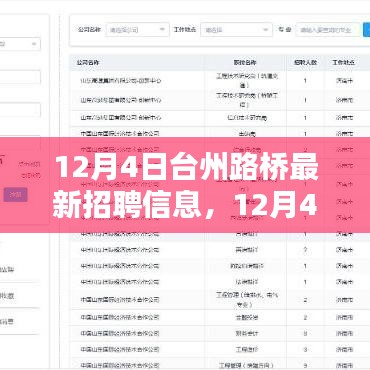Click the 职位名称 table column header
Image resolution: width=370 pixels, height=370 pixels.
click(245, 62)
